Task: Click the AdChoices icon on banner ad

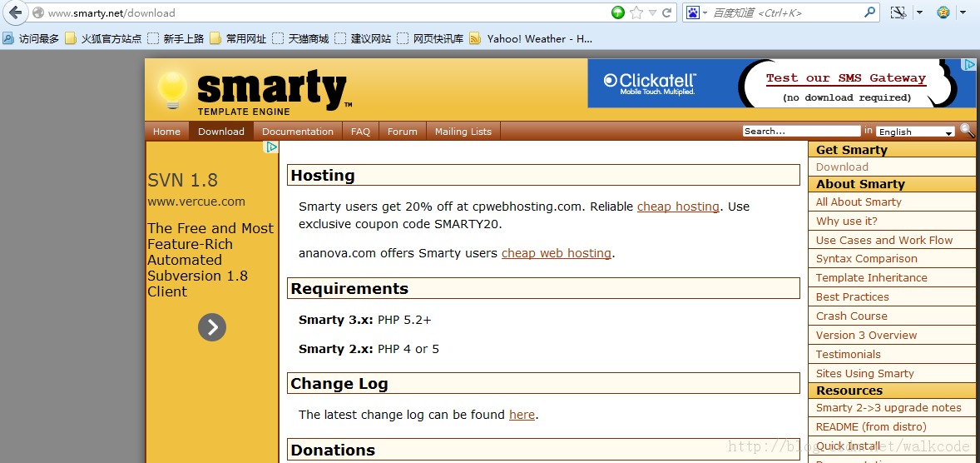Action: [x=968, y=64]
